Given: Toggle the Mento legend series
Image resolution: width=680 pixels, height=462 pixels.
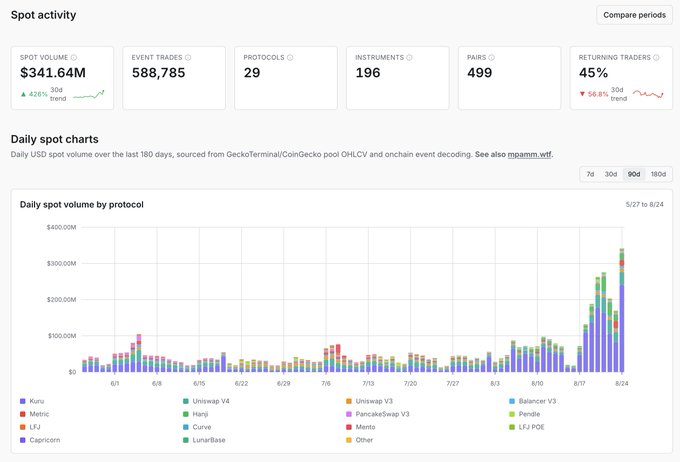Looking at the screenshot, I should [361, 427].
